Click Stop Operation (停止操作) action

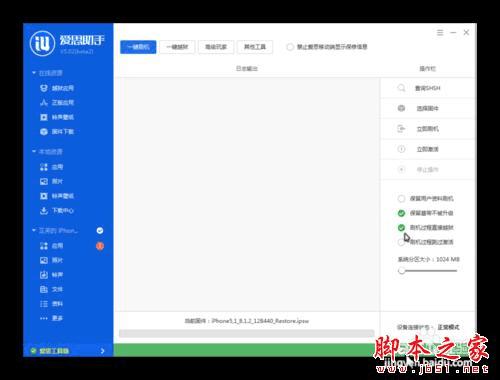pos(427,170)
